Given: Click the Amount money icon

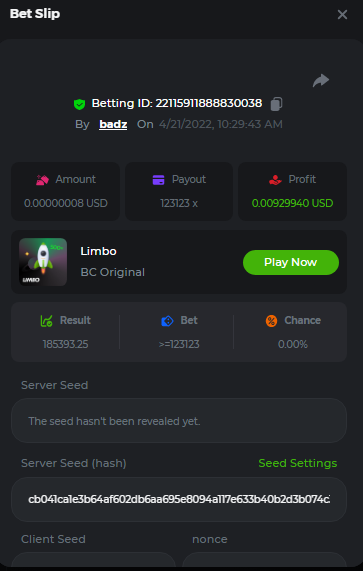Looking at the screenshot, I should click(x=43, y=180).
